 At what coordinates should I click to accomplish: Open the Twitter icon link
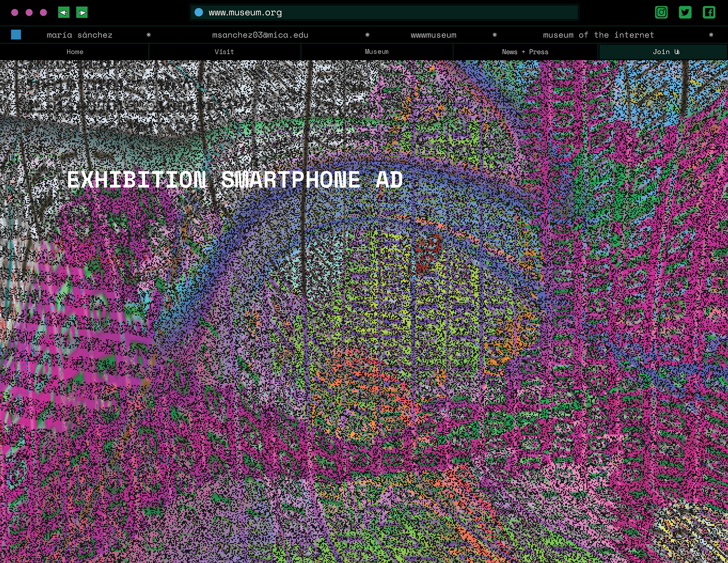point(685,13)
